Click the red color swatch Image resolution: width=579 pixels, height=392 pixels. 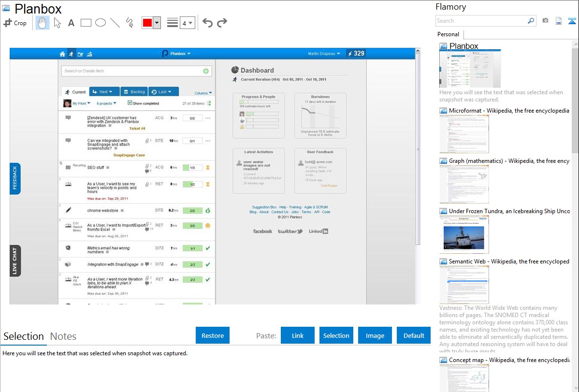point(147,23)
